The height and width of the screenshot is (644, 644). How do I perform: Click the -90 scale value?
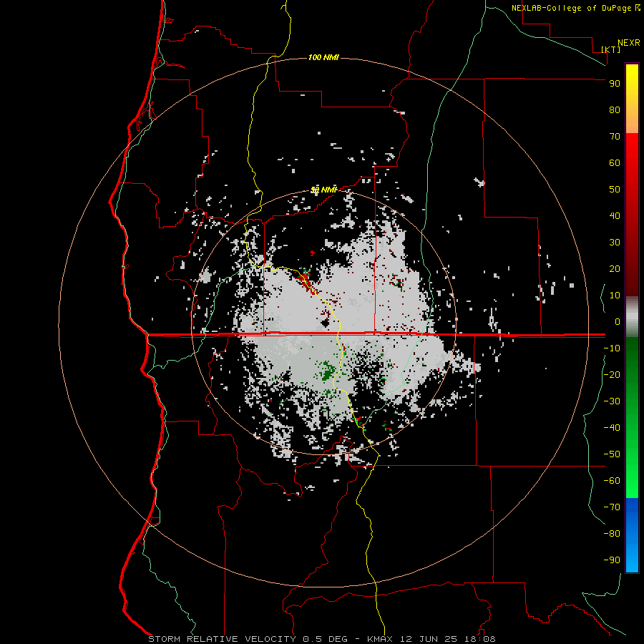[612, 560]
